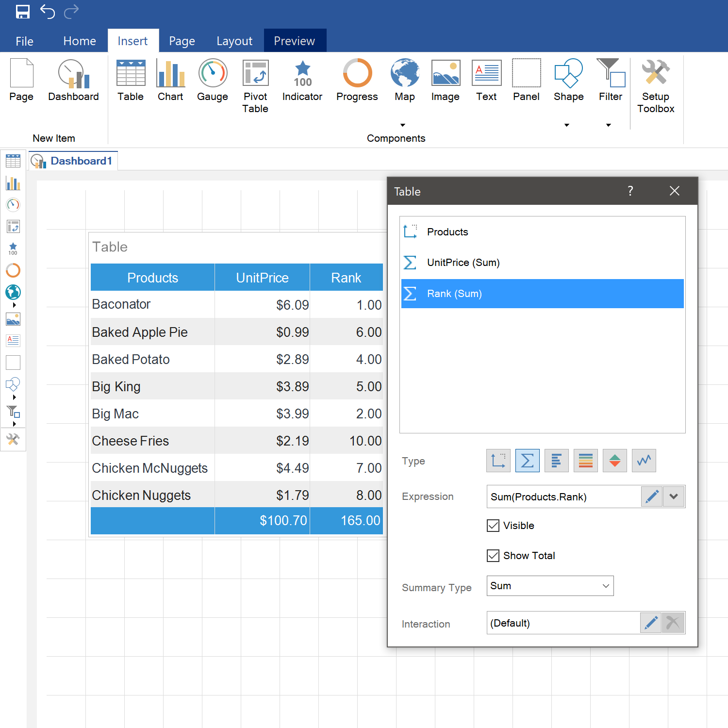The image size is (728, 728).
Task: Click the Save icon in title bar
Action: tap(23, 12)
